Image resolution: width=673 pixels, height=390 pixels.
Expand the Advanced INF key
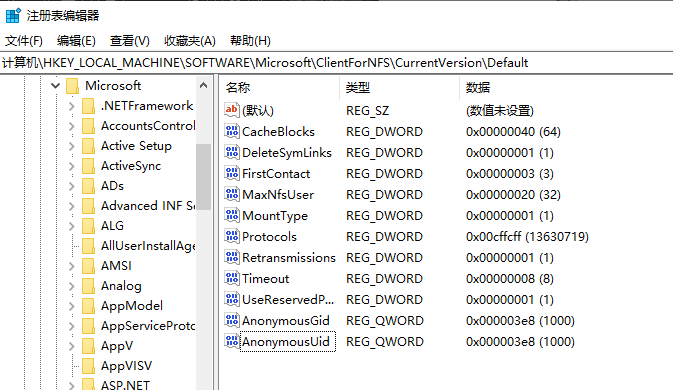(72, 206)
